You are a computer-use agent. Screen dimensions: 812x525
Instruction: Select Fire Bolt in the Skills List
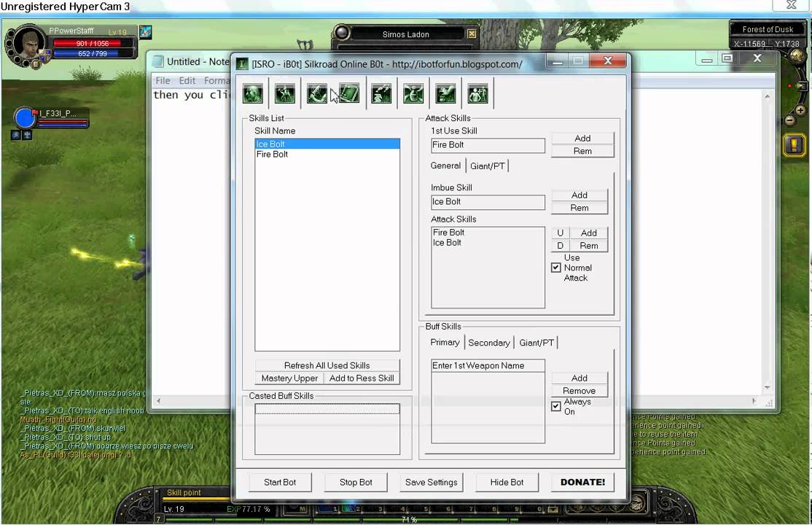pos(327,154)
